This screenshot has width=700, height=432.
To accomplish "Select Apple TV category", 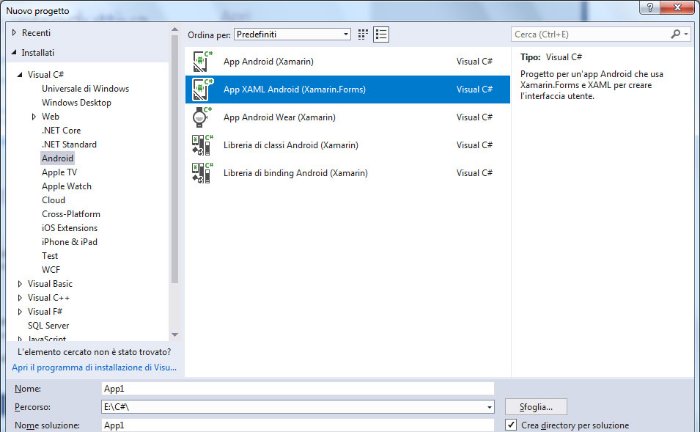I will 59,172.
